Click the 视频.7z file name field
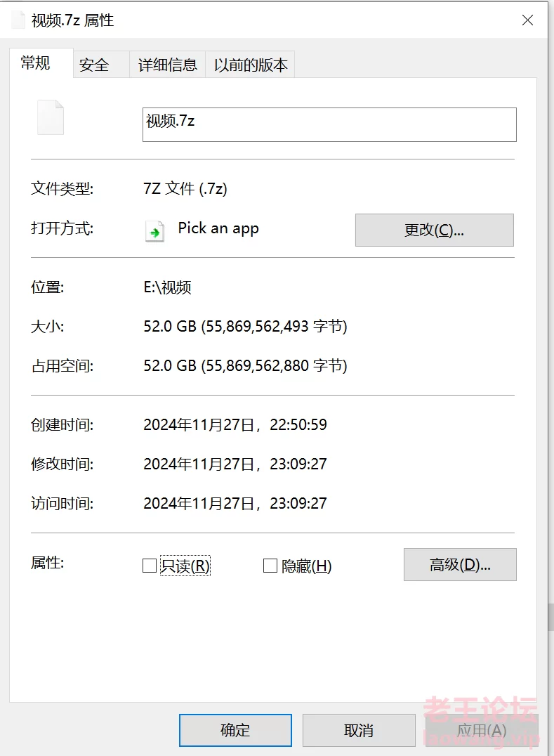 pyautogui.click(x=329, y=124)
